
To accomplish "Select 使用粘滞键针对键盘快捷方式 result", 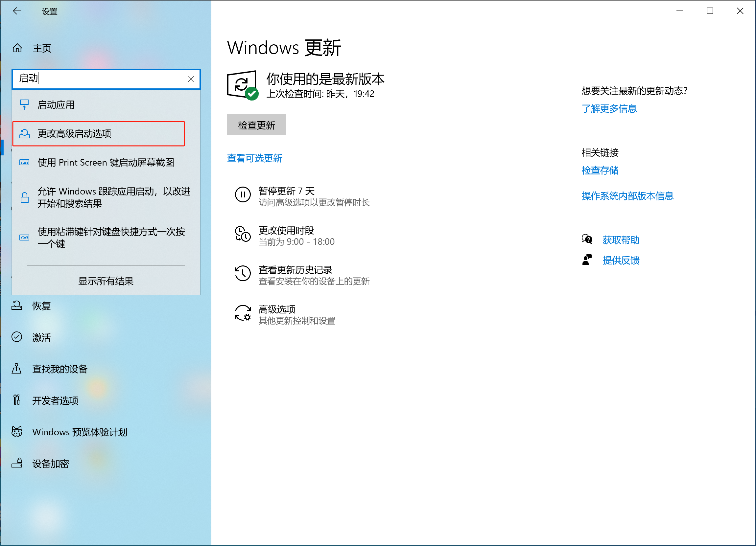I will (106, 238).
